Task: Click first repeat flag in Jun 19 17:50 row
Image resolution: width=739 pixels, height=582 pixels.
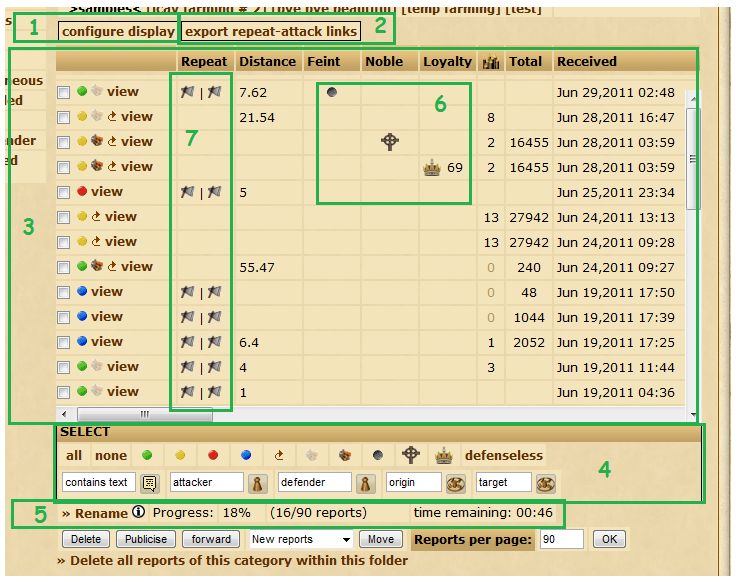Action: 188,292
